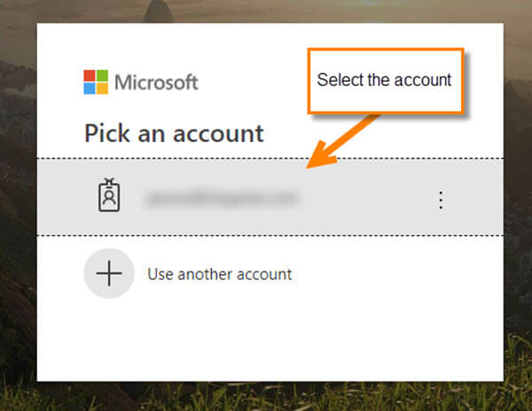
Task: Select the ID badge account icon
Action: [109, 194]
